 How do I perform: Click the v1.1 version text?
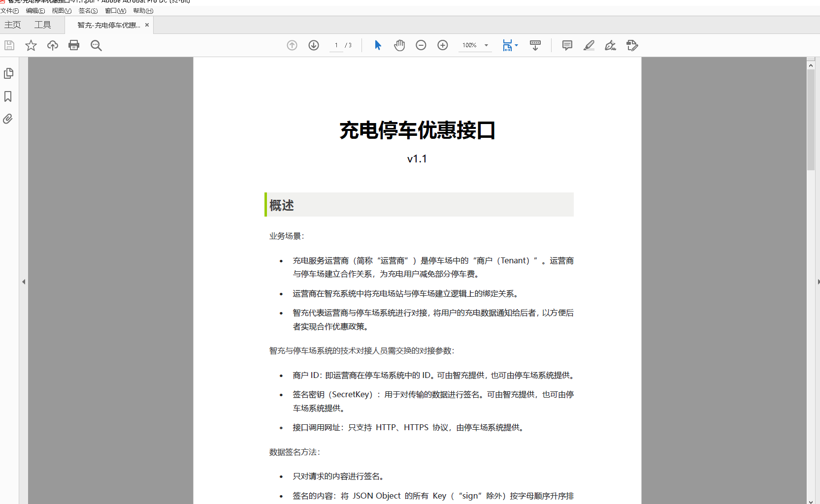(x=417, y=158)
